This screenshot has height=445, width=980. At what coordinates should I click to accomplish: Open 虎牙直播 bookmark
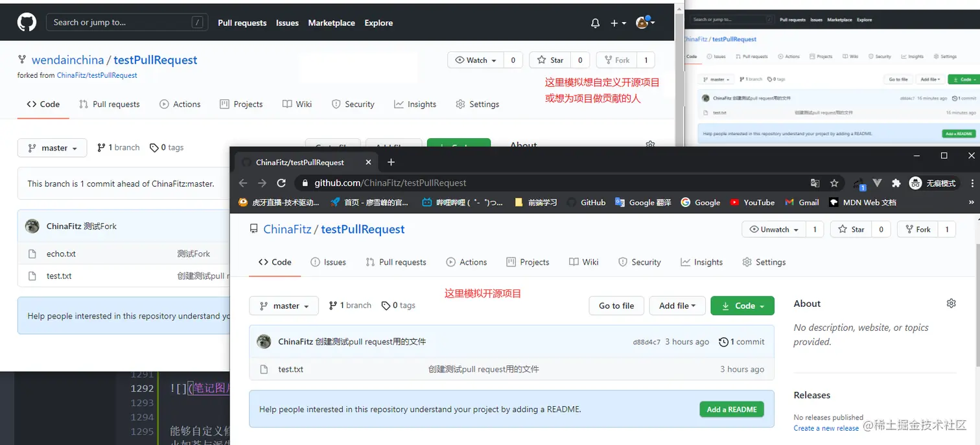click(x=279, y=202)
